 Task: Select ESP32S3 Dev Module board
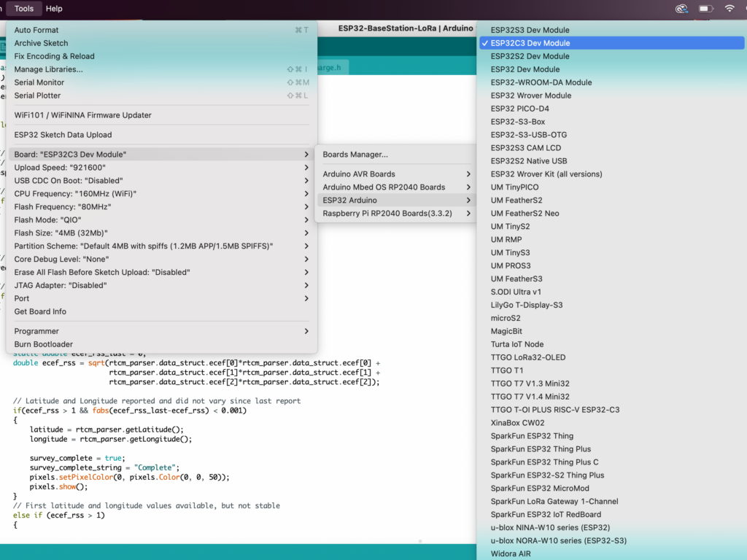coord(612,30)
